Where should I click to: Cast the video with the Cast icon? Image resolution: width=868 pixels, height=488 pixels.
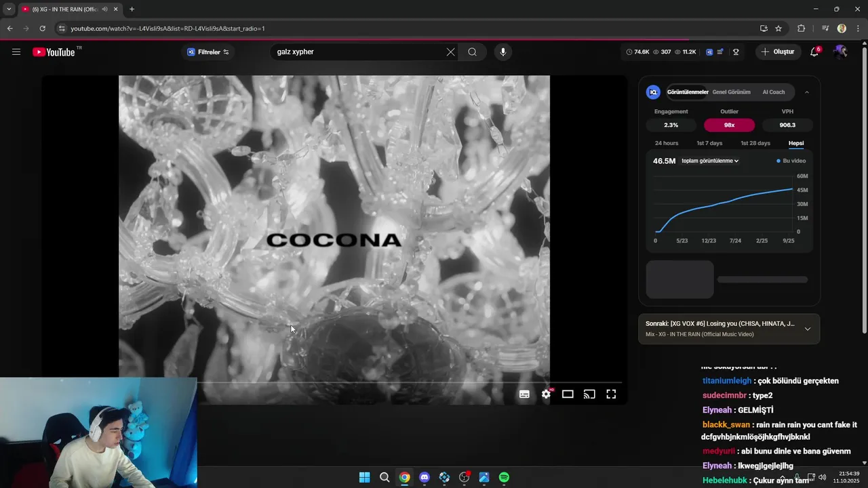(x=589, y=394)
